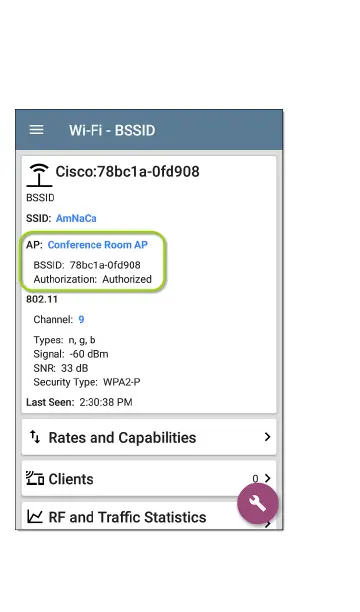The width and height of the screenshot is (360, 612).
Task: Click the Clients devices icon
Action: click(35, 478)
